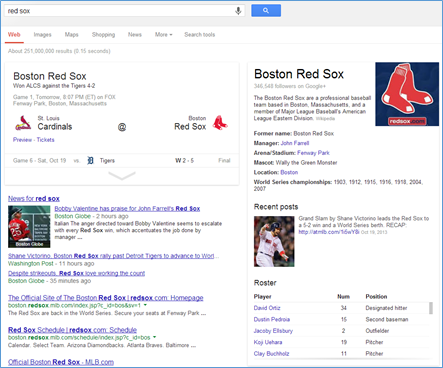443x368 pixels.
Task: Open News for red sox link
Action: point(34,199)
